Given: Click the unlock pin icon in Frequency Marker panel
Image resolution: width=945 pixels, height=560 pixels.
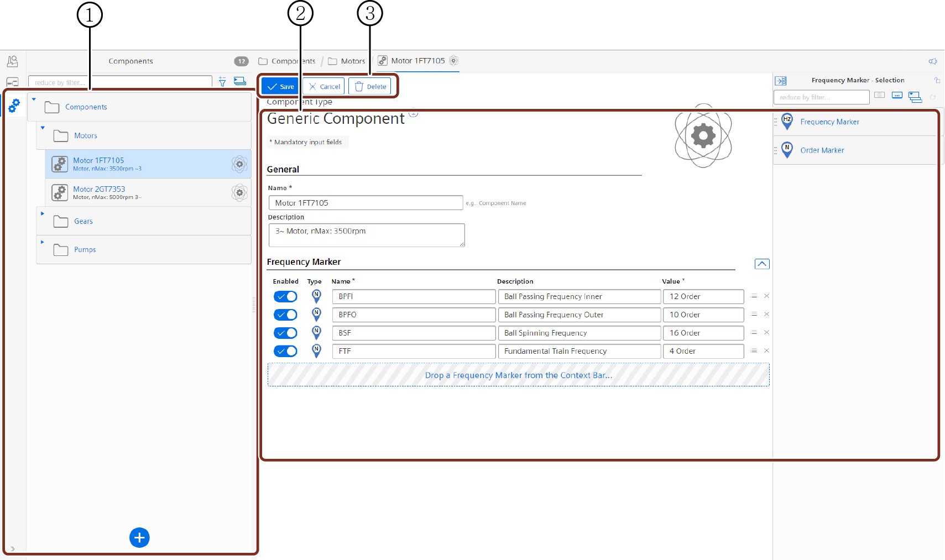Looking at the screenshot, I should tap(937, 80).
